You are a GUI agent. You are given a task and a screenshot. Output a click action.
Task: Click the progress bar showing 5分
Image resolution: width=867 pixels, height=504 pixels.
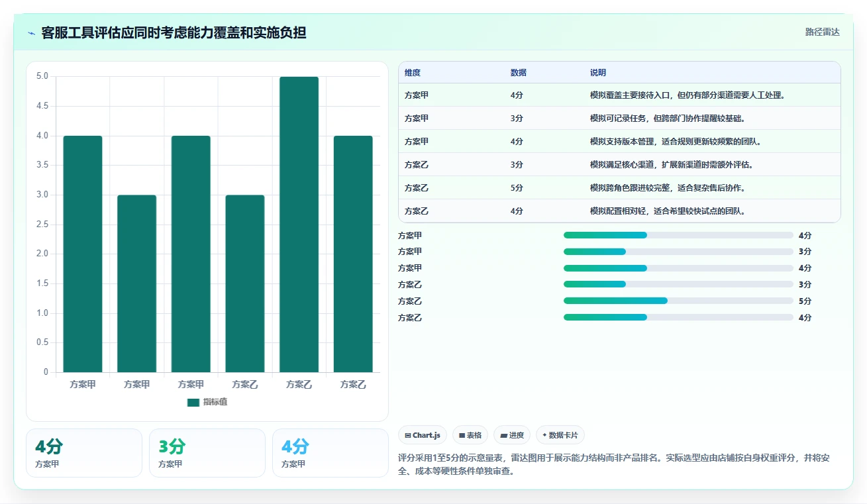pos(678,301)
